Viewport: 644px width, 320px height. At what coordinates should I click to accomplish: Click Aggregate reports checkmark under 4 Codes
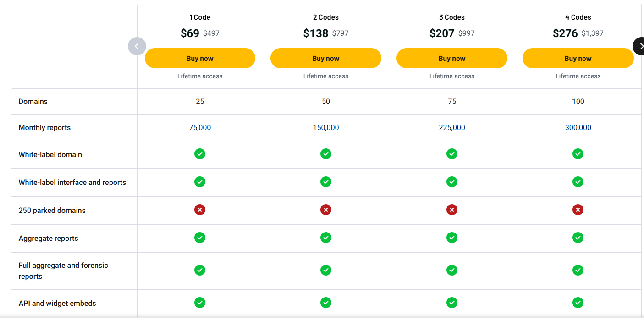[578, 238]
